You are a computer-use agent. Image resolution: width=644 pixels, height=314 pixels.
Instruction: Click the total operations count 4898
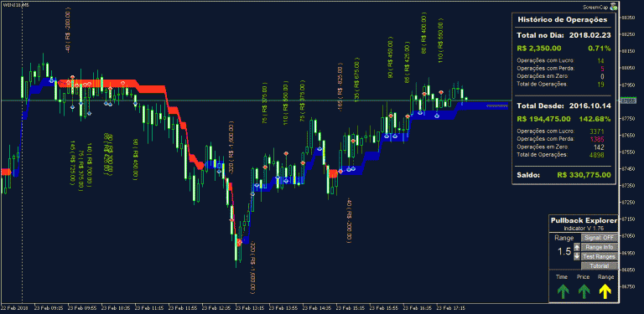pos(597,155)
